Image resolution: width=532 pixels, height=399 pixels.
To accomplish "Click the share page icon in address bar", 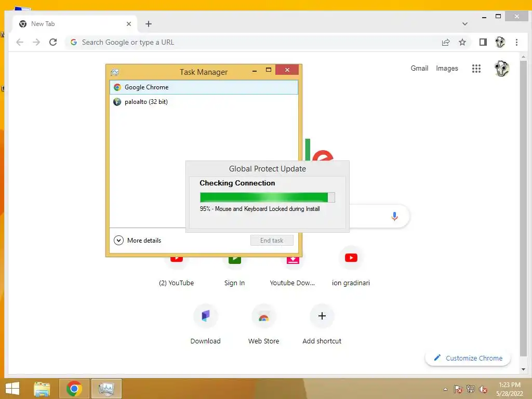I will coord(445,42).
